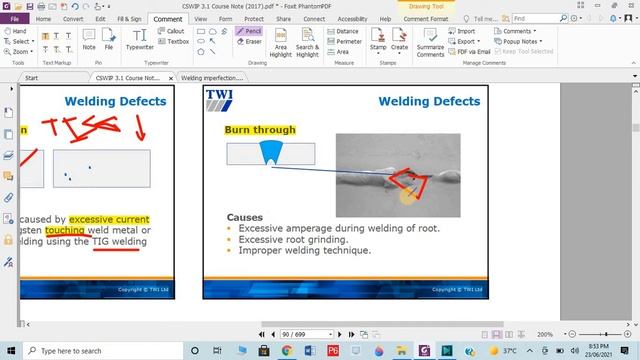Click zoom out minus button
640x360 pixels.
point(572,334)
